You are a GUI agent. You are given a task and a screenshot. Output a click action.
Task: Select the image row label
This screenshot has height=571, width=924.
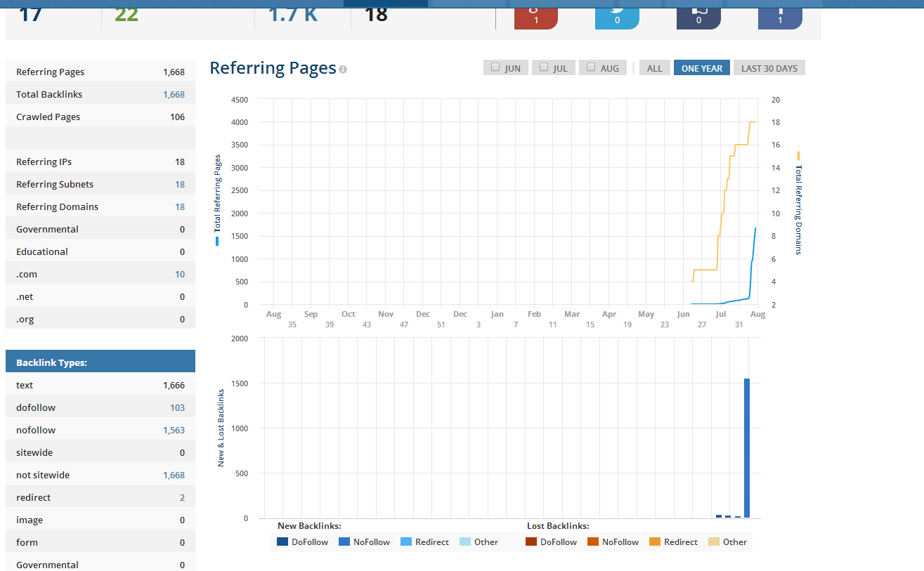click(30, 520)
